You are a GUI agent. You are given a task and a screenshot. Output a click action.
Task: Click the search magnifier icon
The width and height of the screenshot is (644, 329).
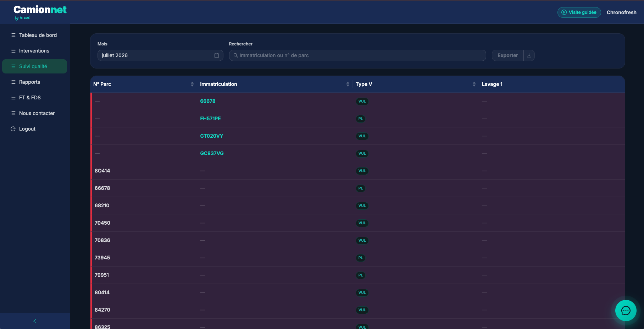[236, 55]
